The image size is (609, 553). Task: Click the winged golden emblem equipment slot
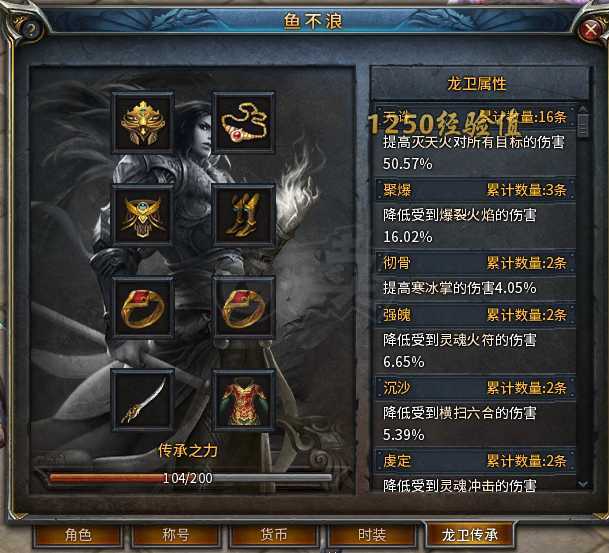coord(143,216)
